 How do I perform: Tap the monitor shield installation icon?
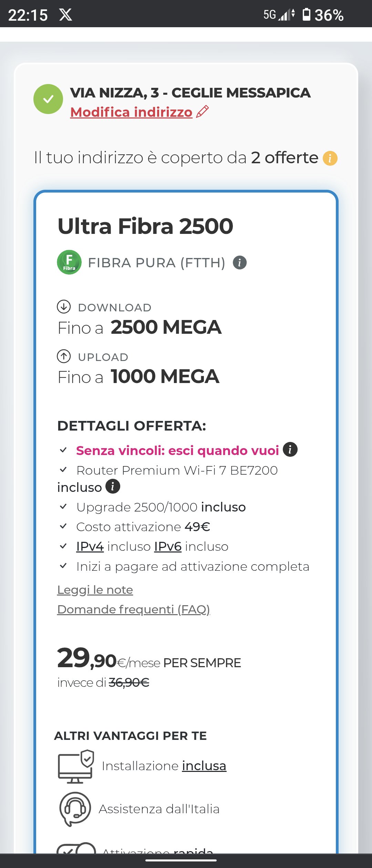pyautogui.click(x=76, y=766)
